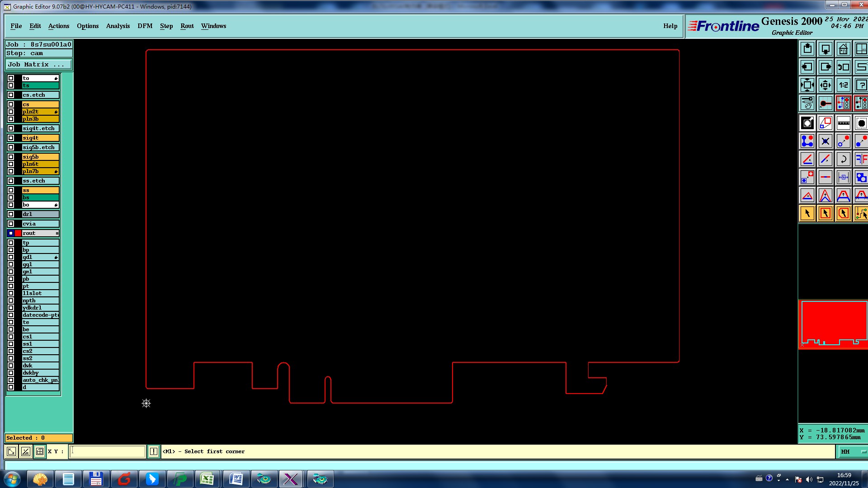Screen dimensions: 868x488
Task: Toggle the rout layer display checkbox
Action: (11, 233)
